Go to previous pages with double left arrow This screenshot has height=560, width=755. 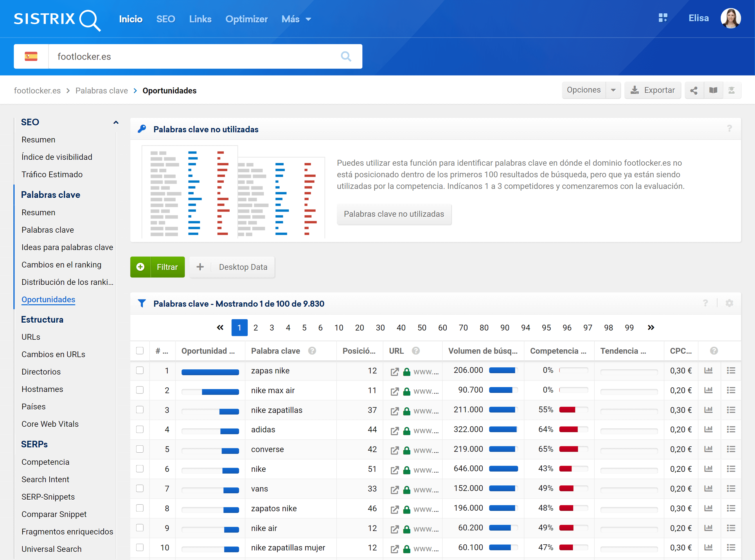(x=220, y=328)
